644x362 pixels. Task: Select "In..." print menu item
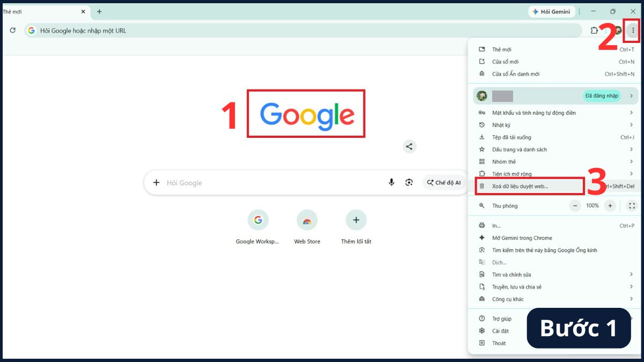[x=555, y=226]
